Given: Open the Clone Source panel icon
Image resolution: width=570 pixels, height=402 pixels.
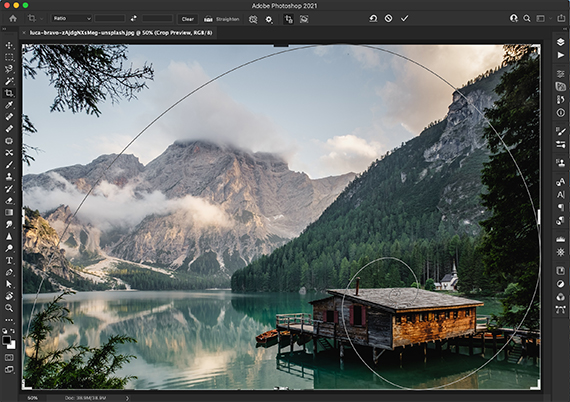Looking at the screenshot, I should [x=561, y=163].
